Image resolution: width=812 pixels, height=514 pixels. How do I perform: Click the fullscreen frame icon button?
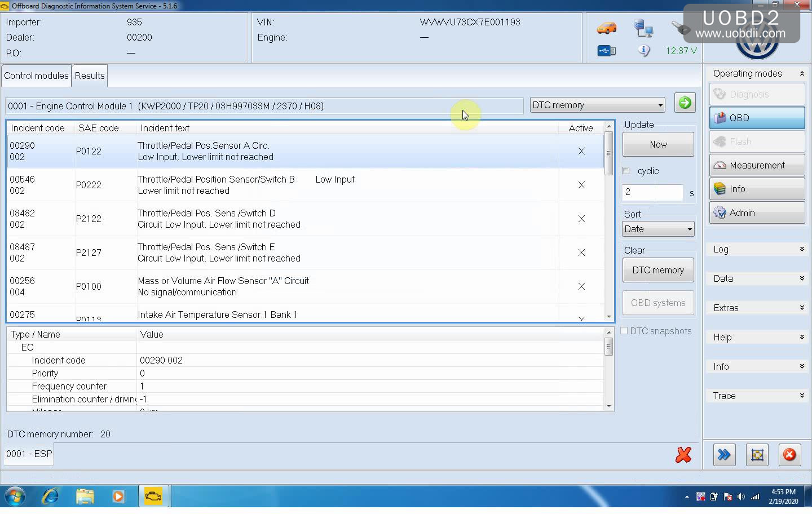click(x=757, y=455)
